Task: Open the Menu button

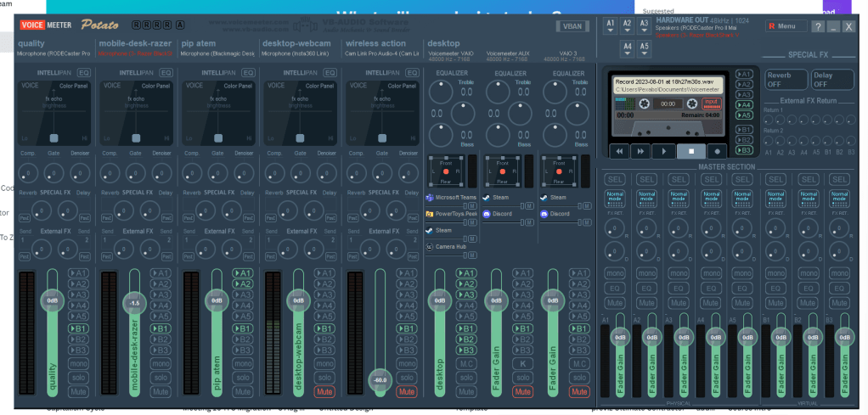Action: coord(786,26)
